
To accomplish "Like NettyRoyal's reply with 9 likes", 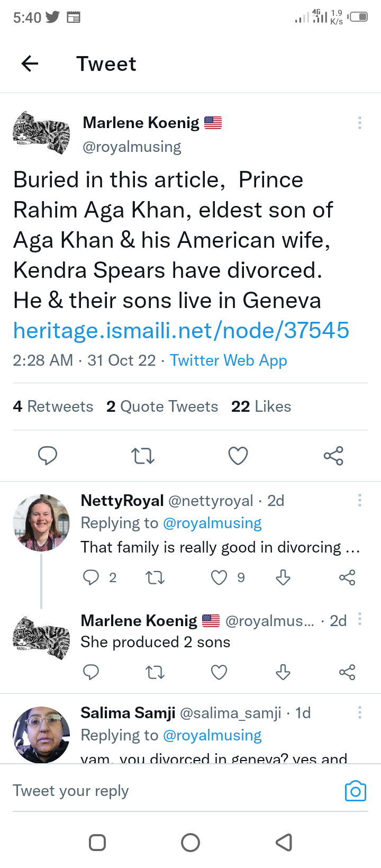I will click(219, 577).
